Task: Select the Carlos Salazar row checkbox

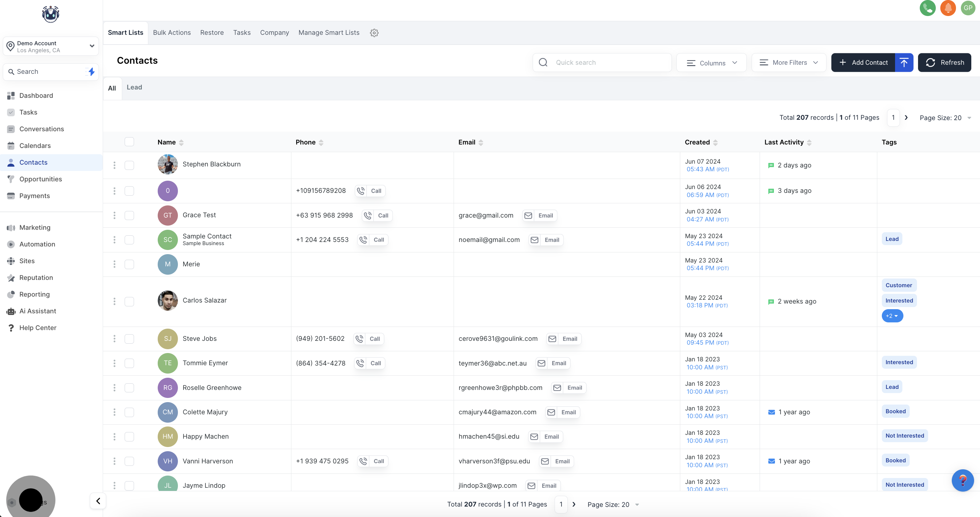Action: click(x=130, y=301)
